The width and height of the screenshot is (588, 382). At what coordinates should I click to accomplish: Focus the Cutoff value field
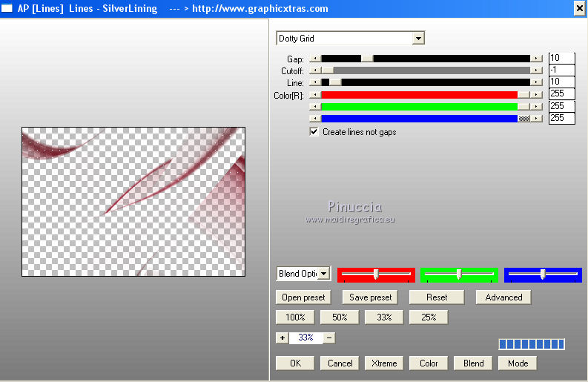coord(561,70)
